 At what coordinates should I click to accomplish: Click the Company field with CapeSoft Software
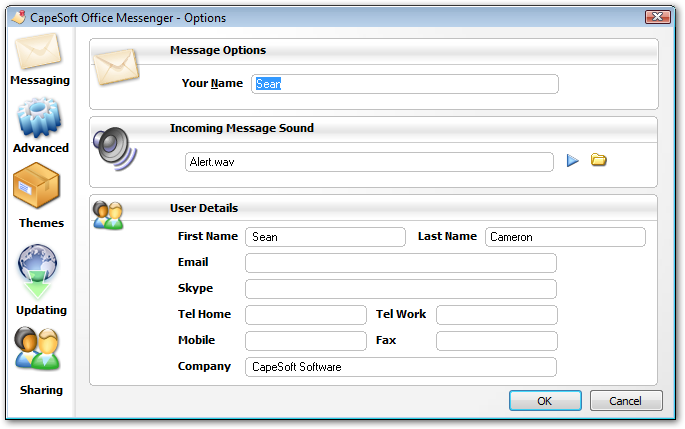(400, 367)
